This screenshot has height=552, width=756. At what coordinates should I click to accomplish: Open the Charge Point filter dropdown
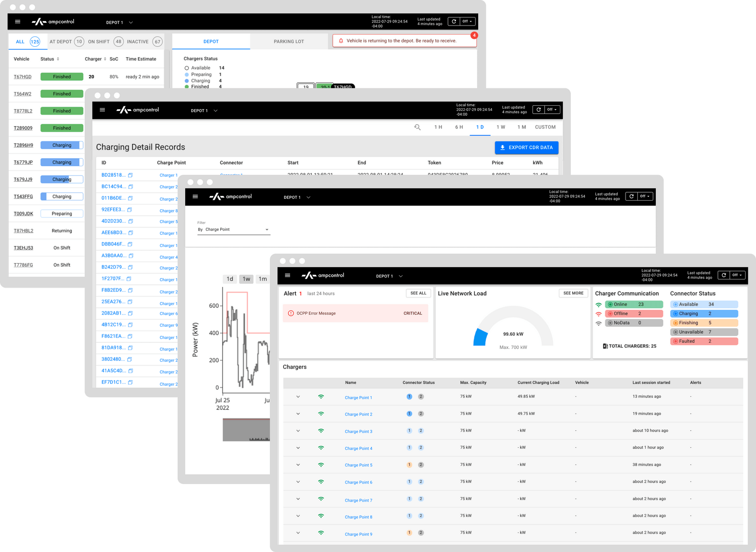point(267,229)
